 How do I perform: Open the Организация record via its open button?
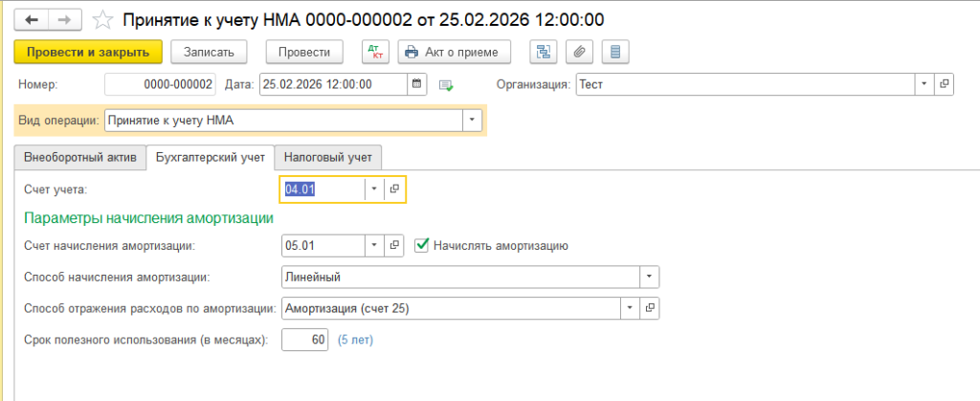click(x=944, y=84)
